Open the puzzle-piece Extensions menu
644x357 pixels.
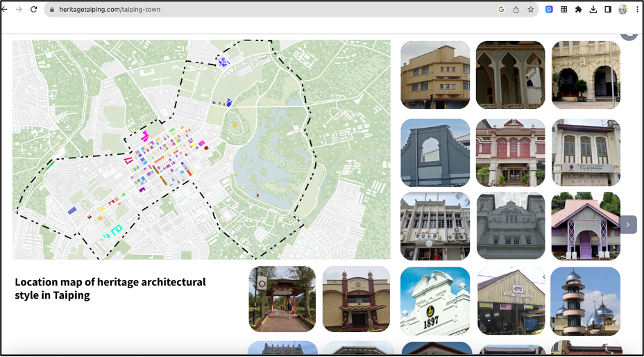point(579,10)
